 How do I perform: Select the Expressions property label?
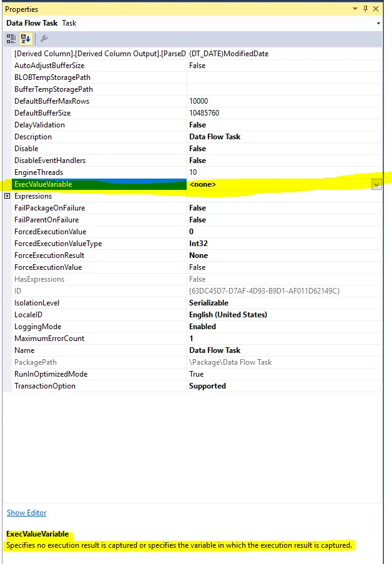coord(33,196)
